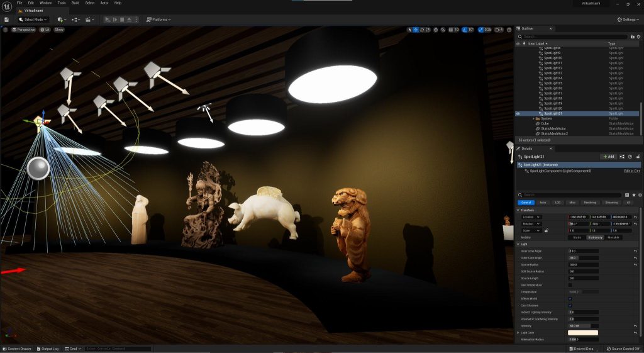Open the quick add content icon
The image size is (644, 353).
[61, 20]
